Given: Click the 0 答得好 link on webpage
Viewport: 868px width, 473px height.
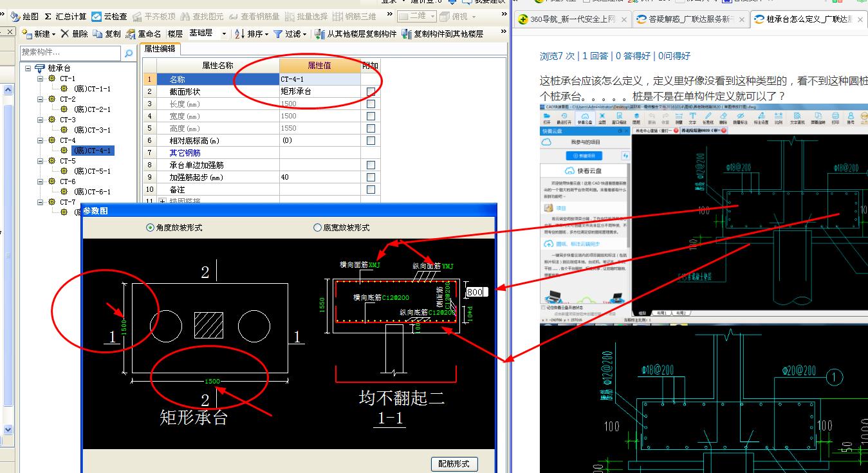Looking at the screenshot, I should [633, 56].
